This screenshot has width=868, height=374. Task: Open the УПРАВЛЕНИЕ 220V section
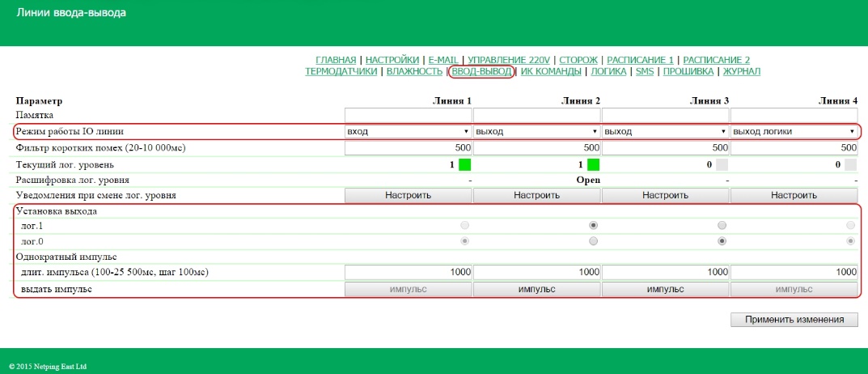509,60
